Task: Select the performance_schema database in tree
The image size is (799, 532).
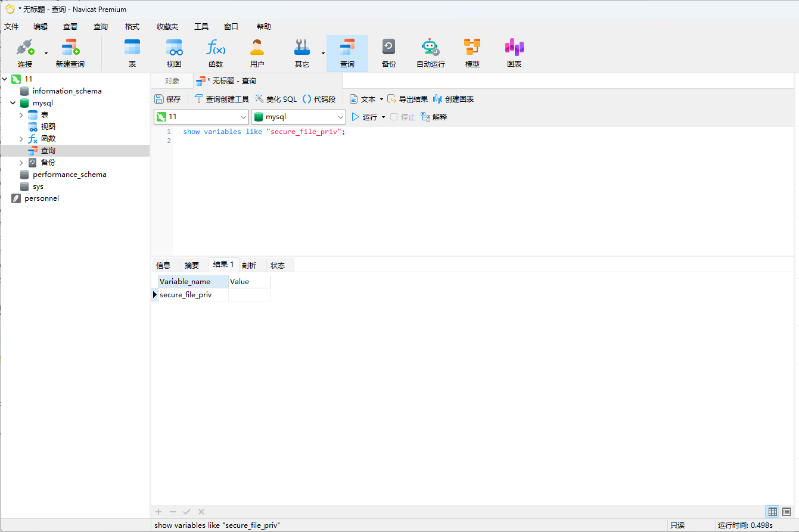Action: pyautogui.click(x=69, y=175)
